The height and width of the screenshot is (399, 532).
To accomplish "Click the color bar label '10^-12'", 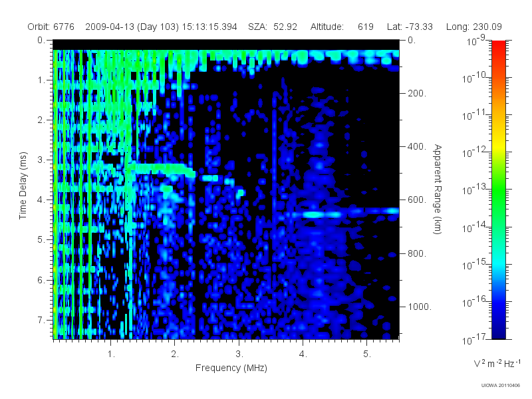I will pyautogui.click(x=475, y=152).
